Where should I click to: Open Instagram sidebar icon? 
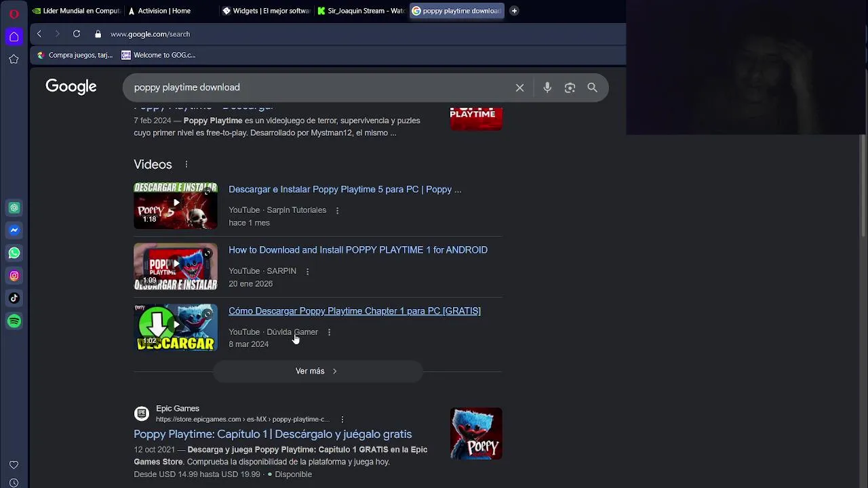14,276
